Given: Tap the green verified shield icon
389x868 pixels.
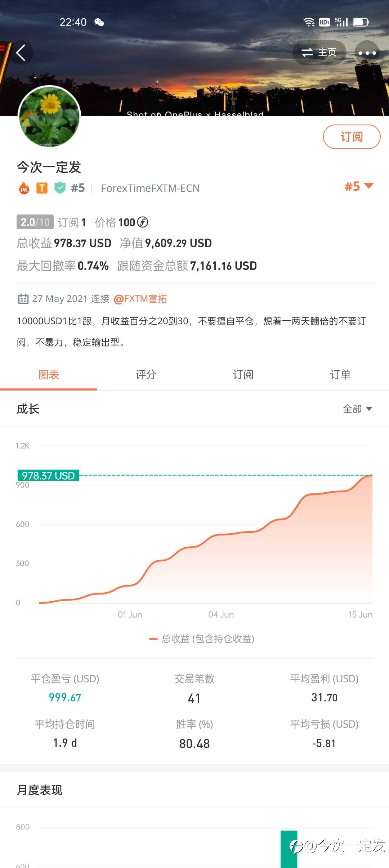Looking at the screenshot, I should tap(60, 188).
